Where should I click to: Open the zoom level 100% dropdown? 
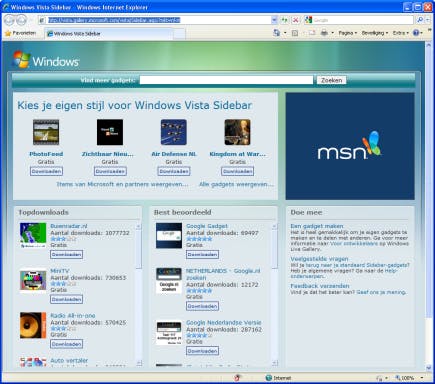coord(422,378)
